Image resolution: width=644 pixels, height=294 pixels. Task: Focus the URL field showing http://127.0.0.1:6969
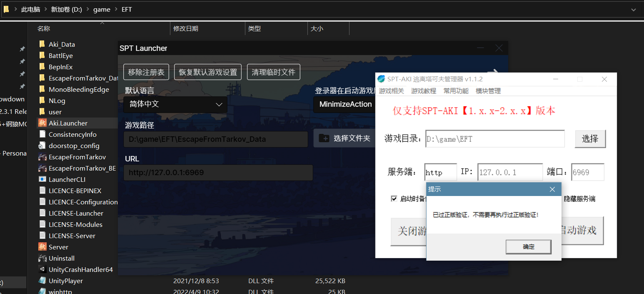coord(218,173)
